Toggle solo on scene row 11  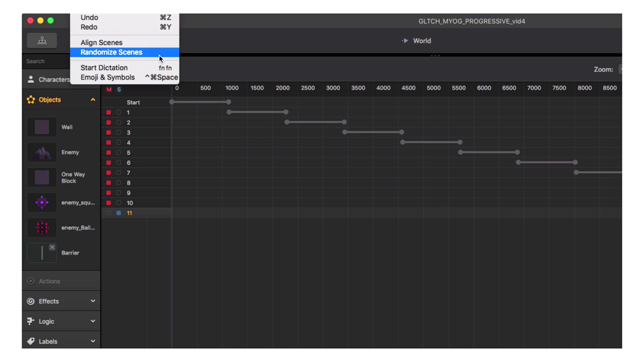[119, 213]
